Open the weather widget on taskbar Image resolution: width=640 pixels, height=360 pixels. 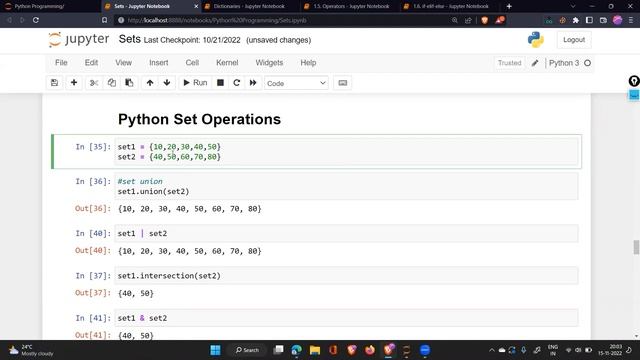click(31, 350)
